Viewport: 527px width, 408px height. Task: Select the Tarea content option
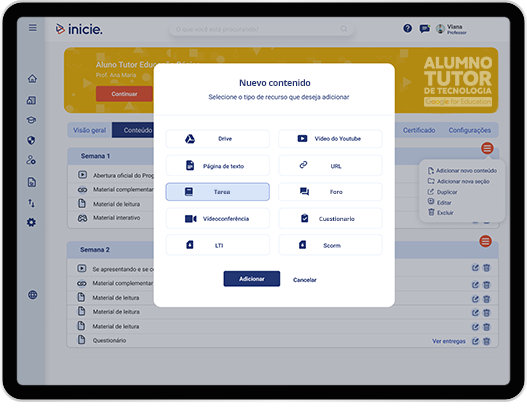click(217, 192)
